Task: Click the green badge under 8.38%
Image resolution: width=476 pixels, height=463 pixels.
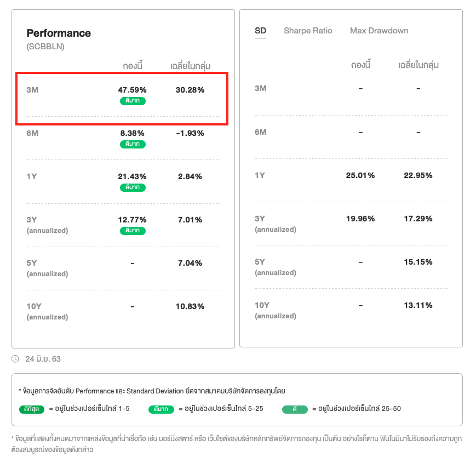Action: tap(133, 144)
